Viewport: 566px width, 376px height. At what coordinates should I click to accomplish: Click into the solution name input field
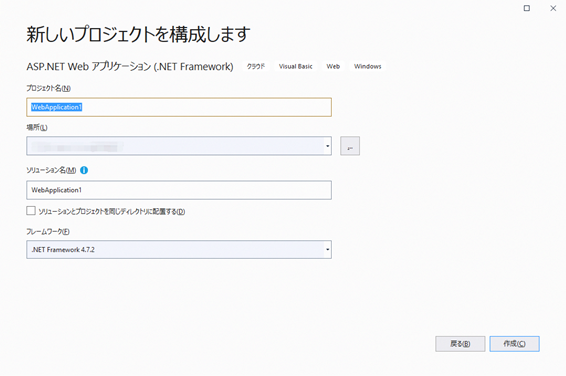179,190
